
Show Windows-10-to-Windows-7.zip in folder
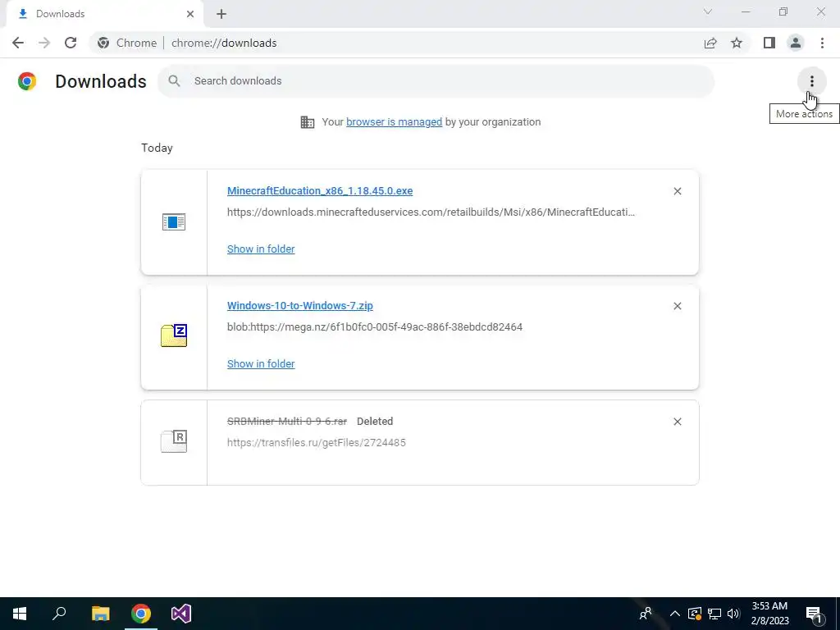coord(261,363)
